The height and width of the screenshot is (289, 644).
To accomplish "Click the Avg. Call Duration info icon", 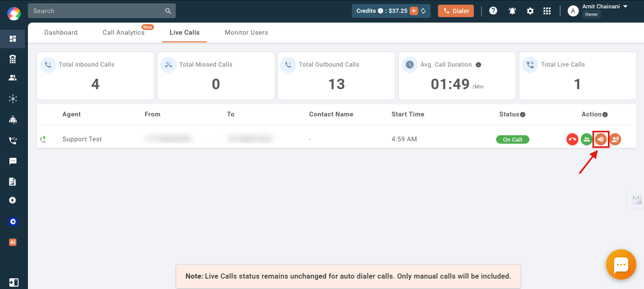I will point(479,64).
